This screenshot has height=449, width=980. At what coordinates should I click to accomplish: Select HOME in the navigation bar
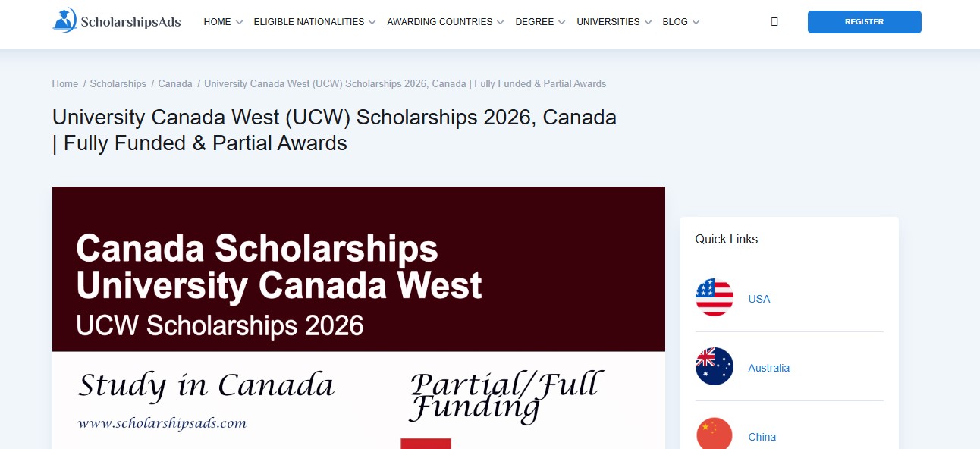pos(216,22)
